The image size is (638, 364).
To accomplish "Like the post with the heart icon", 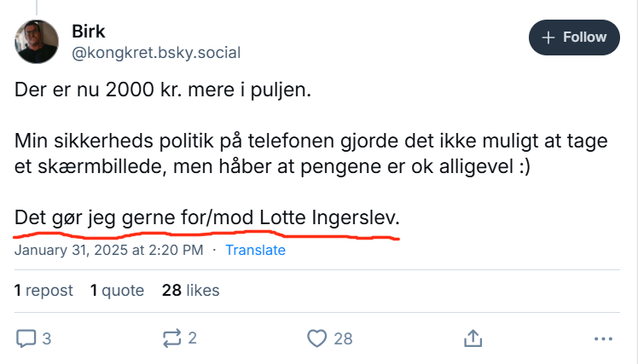I will click(x=317, y=338).
